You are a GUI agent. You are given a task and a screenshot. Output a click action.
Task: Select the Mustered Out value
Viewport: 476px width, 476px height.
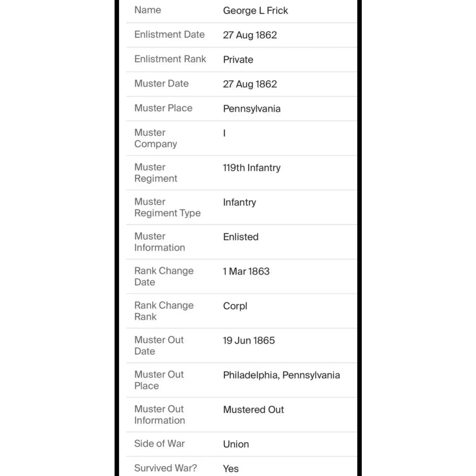pos(253,410)
